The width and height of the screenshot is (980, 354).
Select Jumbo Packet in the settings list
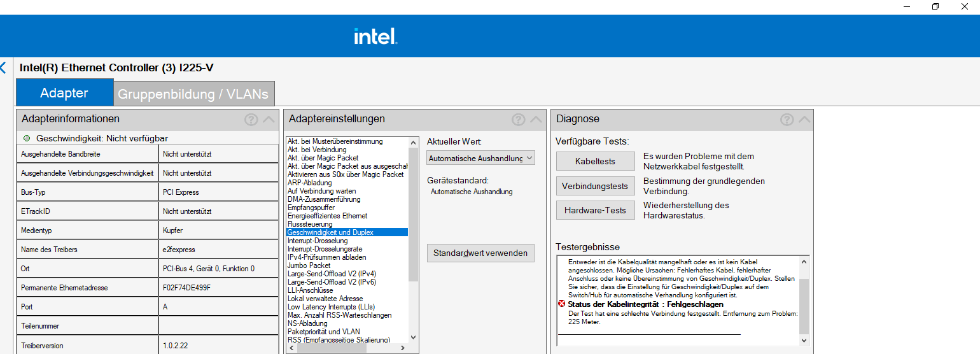pyautogui.click(x=309, y=265)
